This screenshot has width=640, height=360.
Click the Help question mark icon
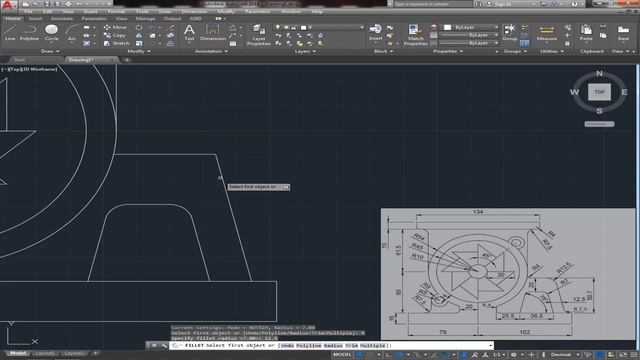click(574, 4)
